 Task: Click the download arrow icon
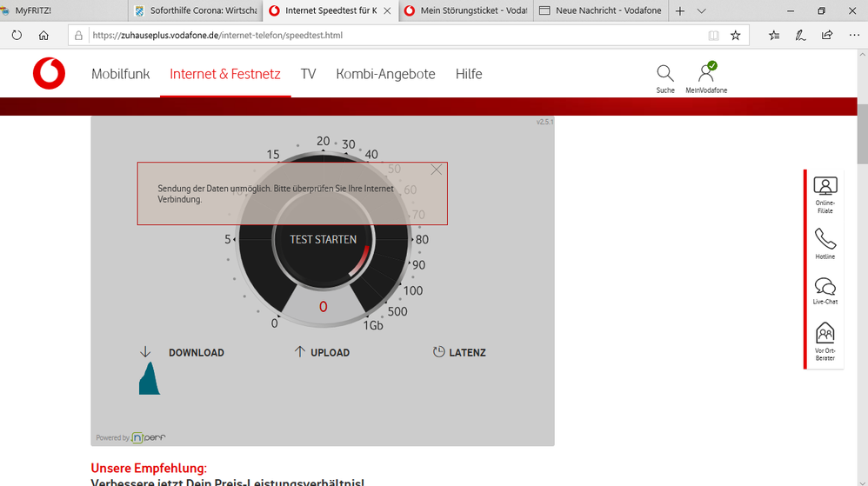[x=145, y=352]
